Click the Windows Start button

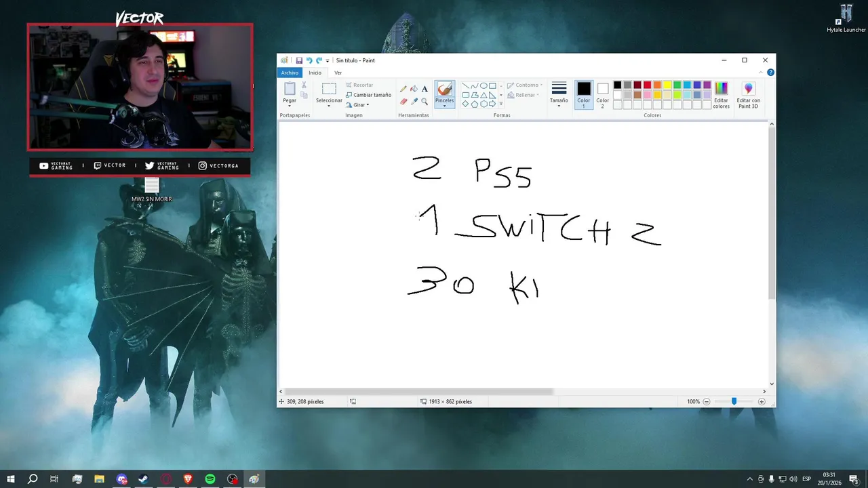pyautogui.click(x=11, y=479)
